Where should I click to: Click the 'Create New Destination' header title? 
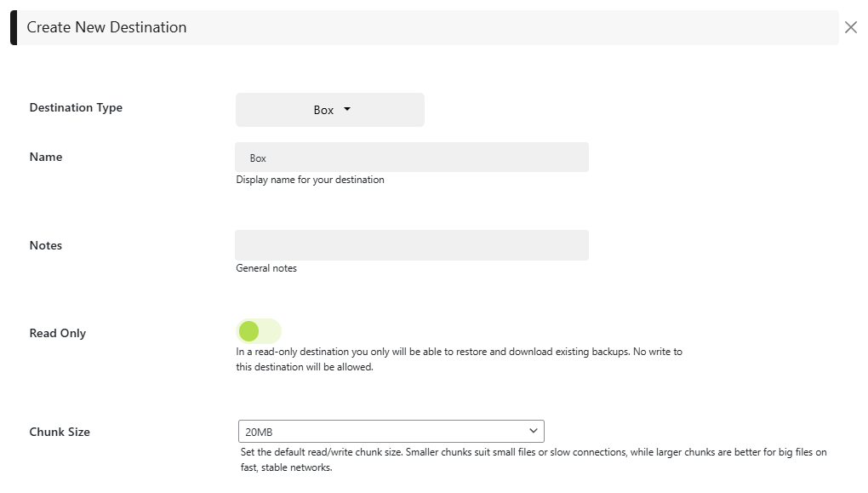click(106, 27)
